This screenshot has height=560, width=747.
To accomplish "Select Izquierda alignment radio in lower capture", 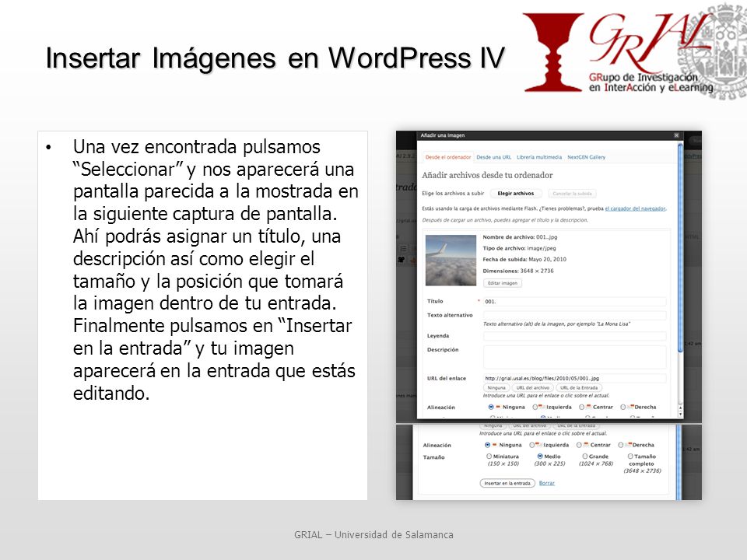I will coord(532,445).
